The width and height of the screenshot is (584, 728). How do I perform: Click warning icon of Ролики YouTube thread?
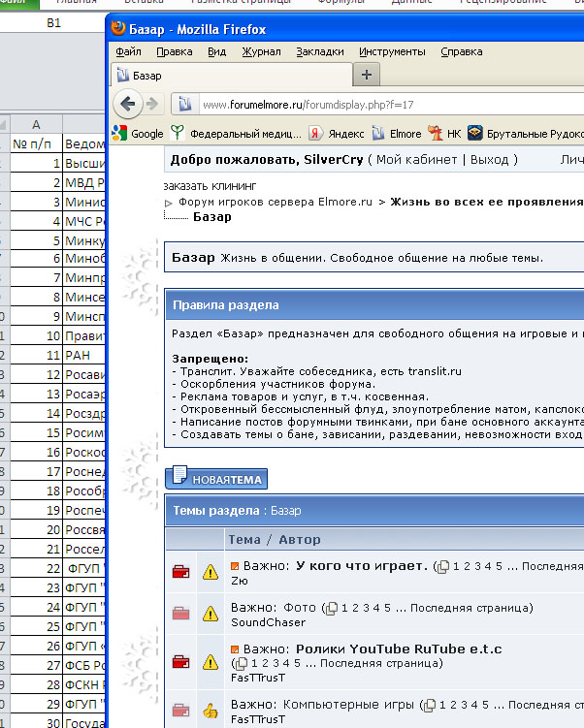210,662
